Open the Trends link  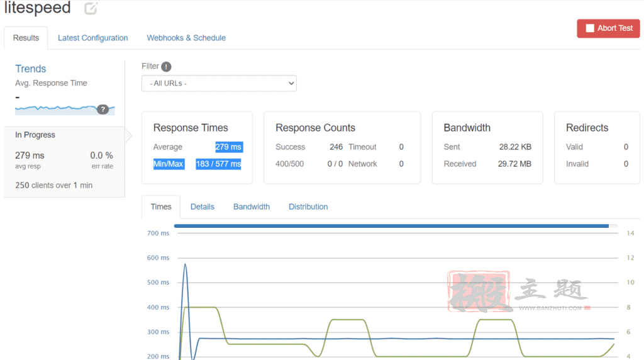click(30, 69)
